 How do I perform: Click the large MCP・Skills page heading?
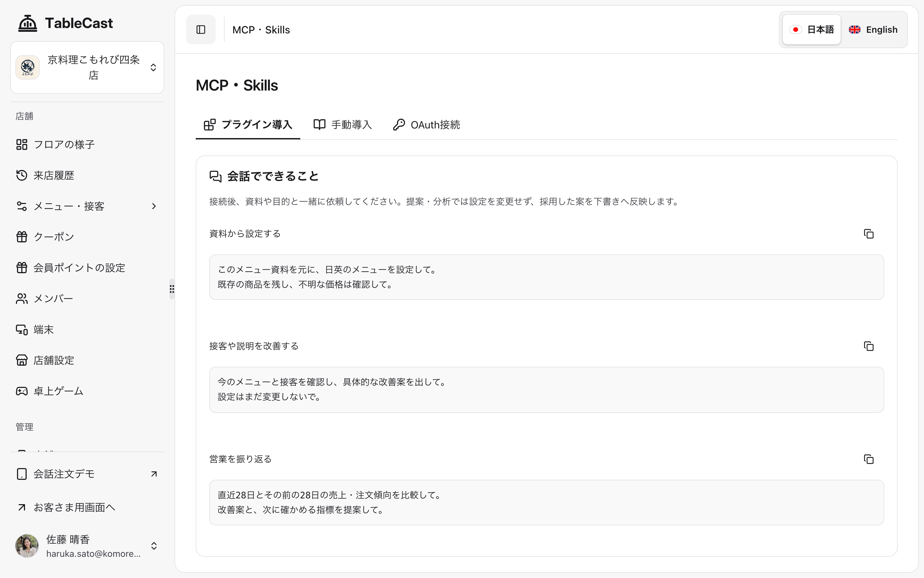click(x=237, y=85)
